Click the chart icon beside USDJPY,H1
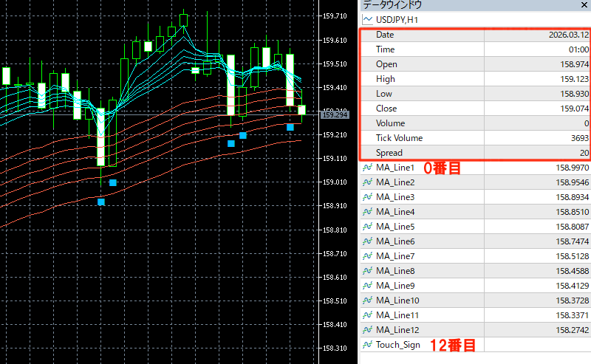The height and width of the screenshot is (364, 591). (367, 19)
